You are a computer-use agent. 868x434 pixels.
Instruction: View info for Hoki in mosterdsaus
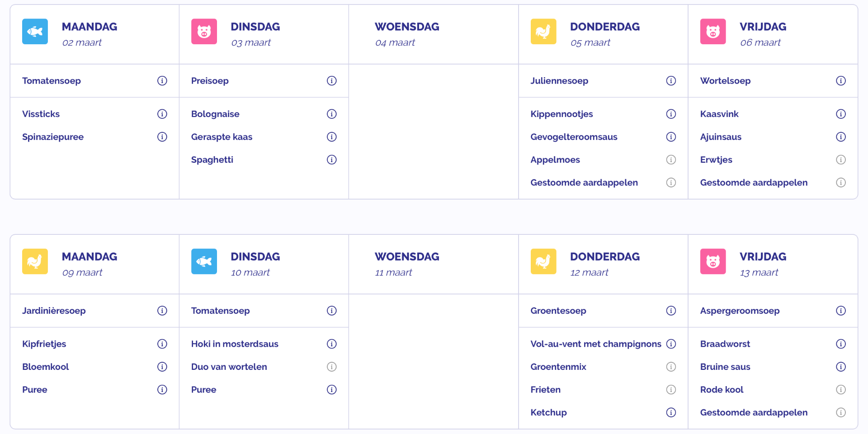(x=332, y=344)
